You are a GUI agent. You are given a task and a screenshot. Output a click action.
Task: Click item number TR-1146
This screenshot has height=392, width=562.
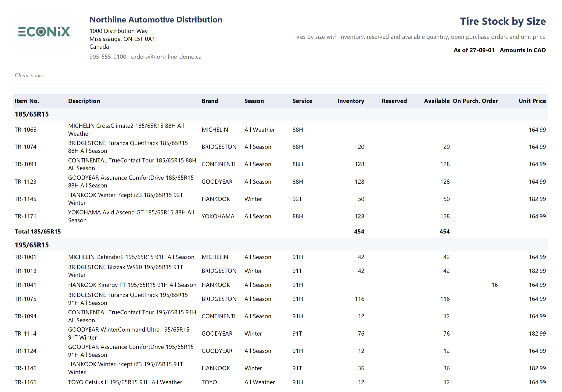pyautogui.click(x=25, y=368)
